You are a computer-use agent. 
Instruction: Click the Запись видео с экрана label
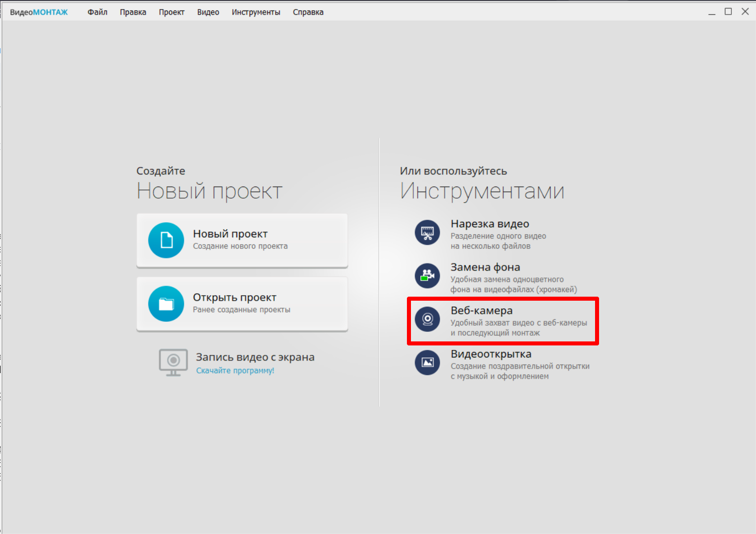coord(255,357)
